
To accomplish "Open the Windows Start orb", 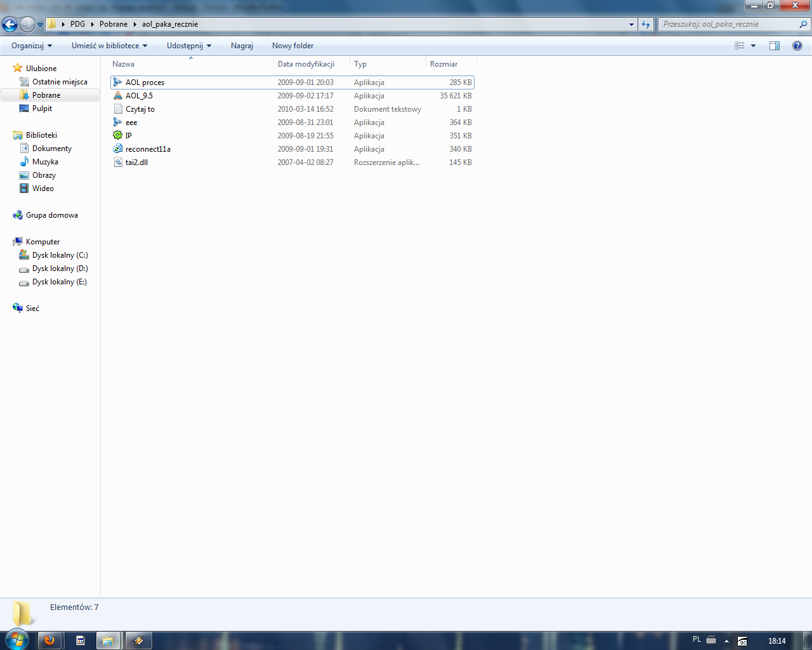I will 17,640.
